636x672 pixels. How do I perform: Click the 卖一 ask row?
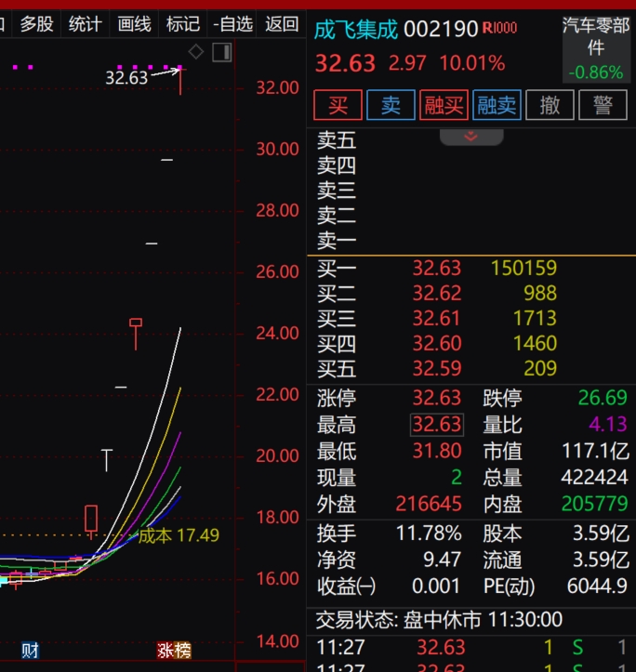(x=471, y=240)
